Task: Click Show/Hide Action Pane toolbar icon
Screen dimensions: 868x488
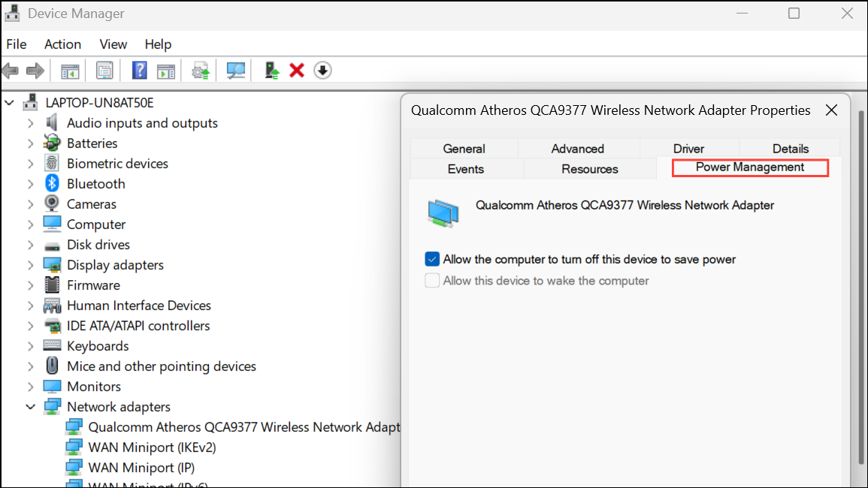Action: pyautogui.click(x=165, y=71)
